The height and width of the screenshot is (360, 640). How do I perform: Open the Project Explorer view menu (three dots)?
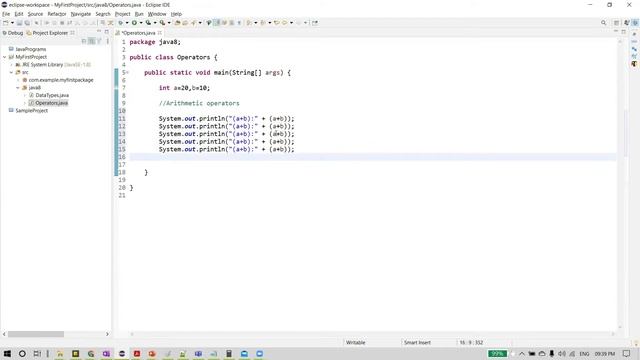pos(107,41)
